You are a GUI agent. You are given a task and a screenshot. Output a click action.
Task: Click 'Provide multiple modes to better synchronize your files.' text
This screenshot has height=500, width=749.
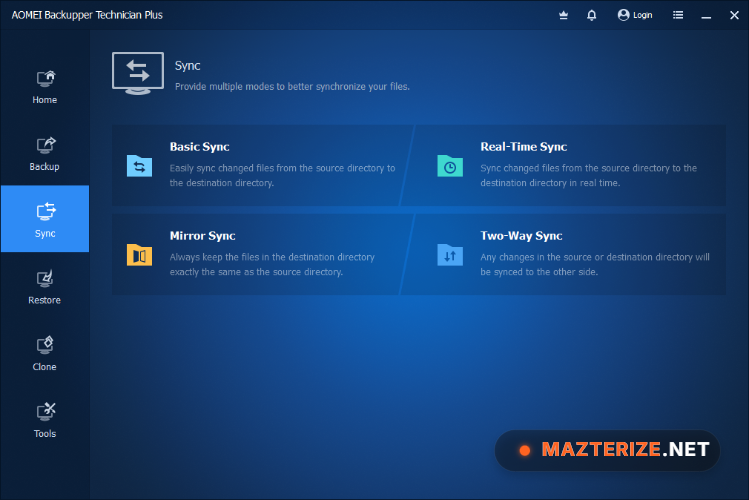(x=292, y=86)
